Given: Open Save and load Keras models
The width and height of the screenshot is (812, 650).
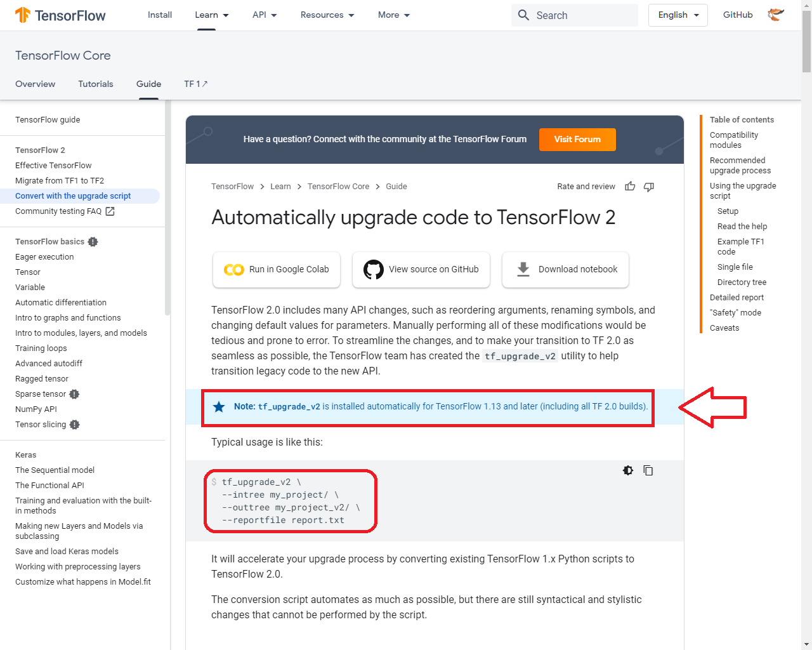Looking at the screenshot, I should tap(67, 552).
